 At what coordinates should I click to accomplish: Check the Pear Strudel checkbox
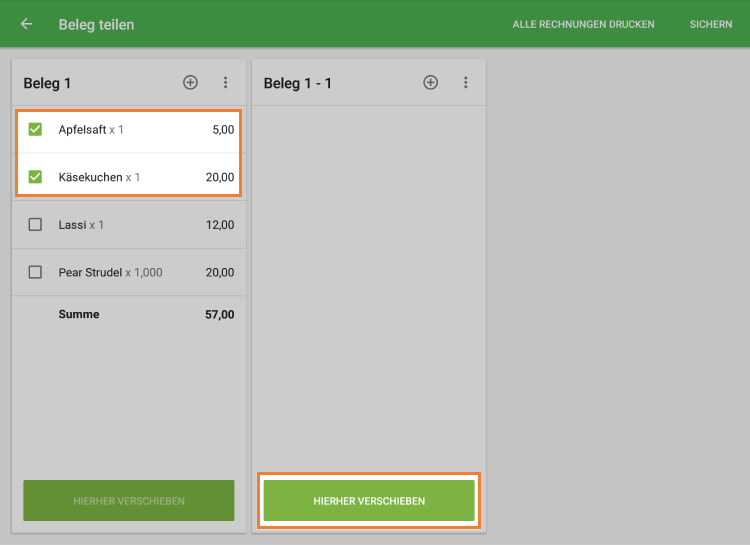(35, 272)
